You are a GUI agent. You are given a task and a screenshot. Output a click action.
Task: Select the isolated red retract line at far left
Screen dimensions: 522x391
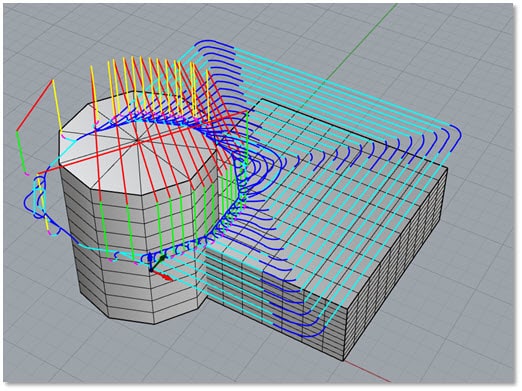pyautogui.click(x=35, y=105)
